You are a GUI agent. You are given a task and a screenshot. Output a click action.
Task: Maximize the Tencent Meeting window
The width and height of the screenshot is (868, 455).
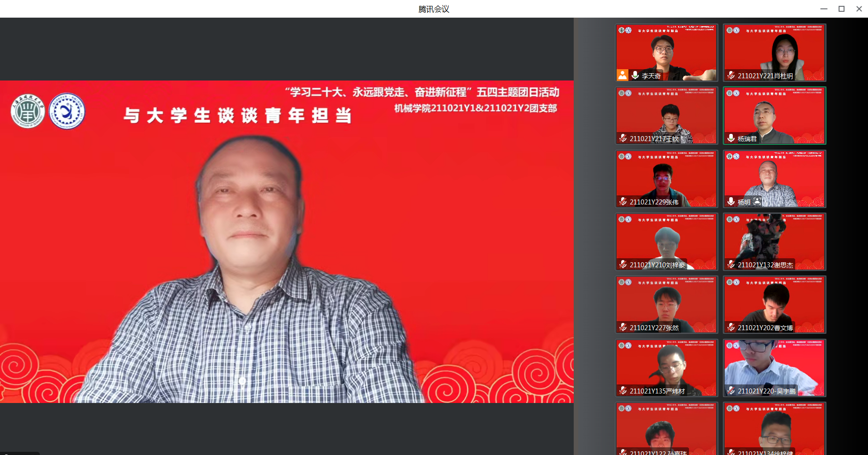[x=841, y=9]
